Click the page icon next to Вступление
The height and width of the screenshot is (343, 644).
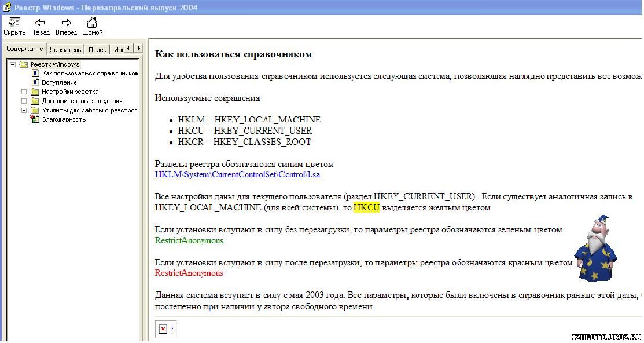click(x=35, y=82)
